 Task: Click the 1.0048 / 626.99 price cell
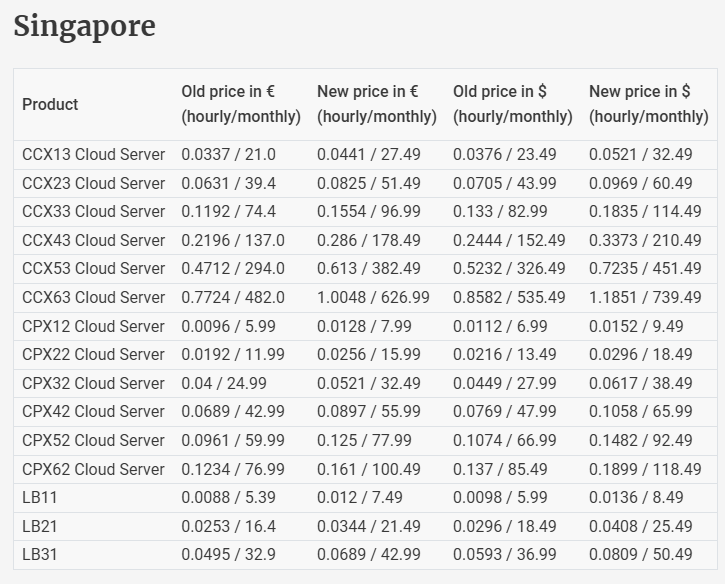point(373,297)
